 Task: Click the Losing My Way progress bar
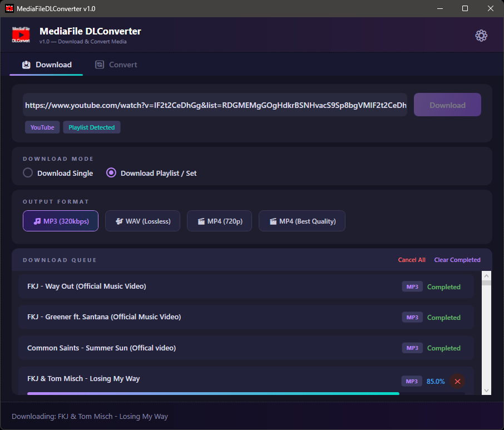(246, 393)
